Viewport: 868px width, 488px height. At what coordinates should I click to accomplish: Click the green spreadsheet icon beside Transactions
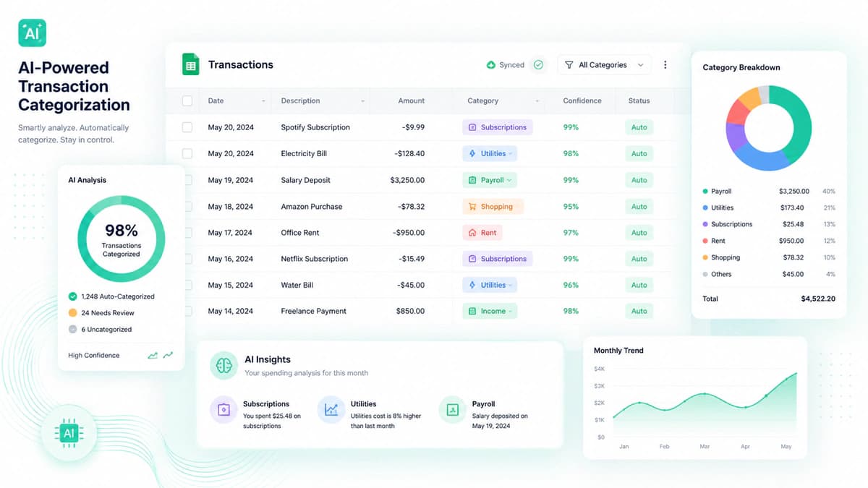click(190, 64)
